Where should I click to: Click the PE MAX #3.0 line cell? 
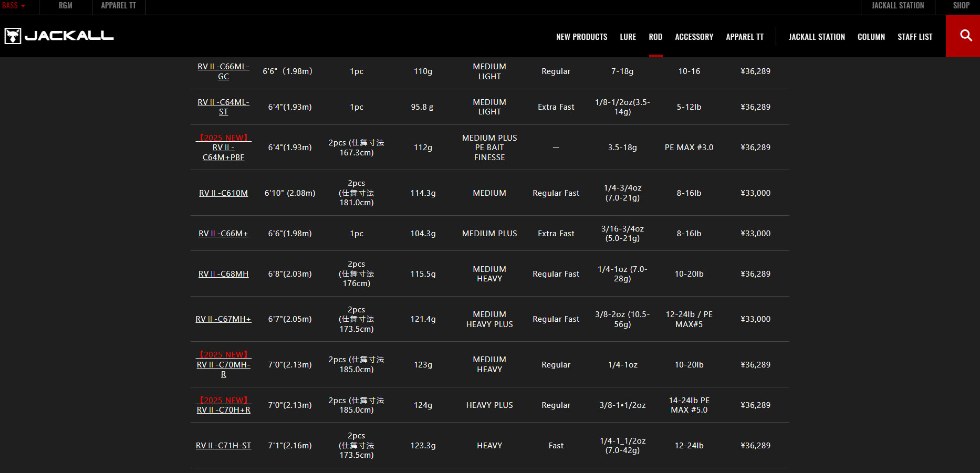coord(689,148)
